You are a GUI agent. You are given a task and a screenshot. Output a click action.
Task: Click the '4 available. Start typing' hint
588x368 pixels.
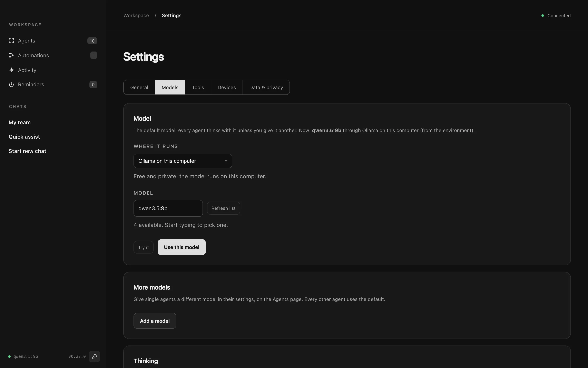pos(180,225)
